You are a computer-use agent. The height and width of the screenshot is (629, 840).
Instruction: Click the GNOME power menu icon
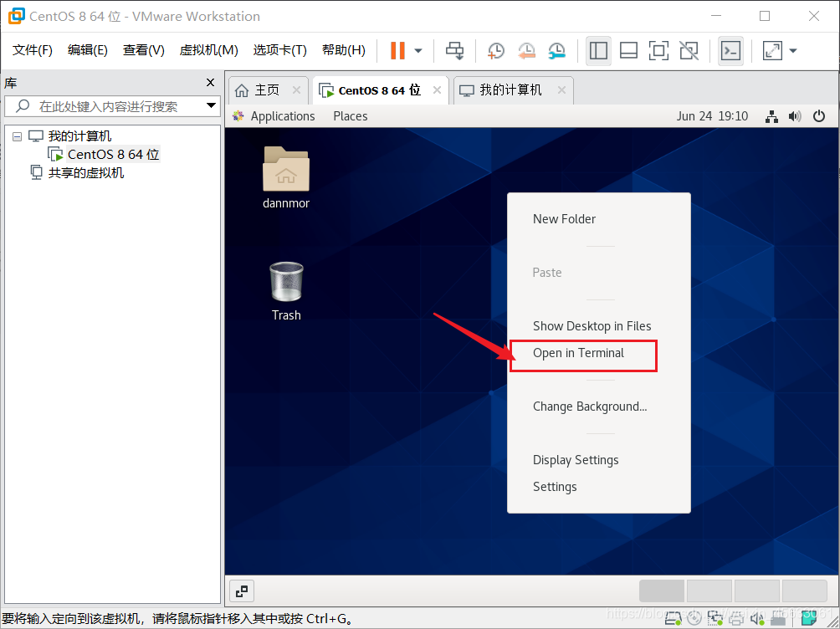[x=819, y=116]
